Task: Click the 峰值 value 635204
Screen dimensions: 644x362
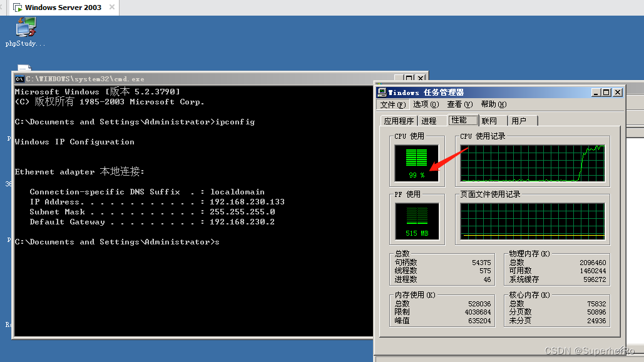Action: 479,321
